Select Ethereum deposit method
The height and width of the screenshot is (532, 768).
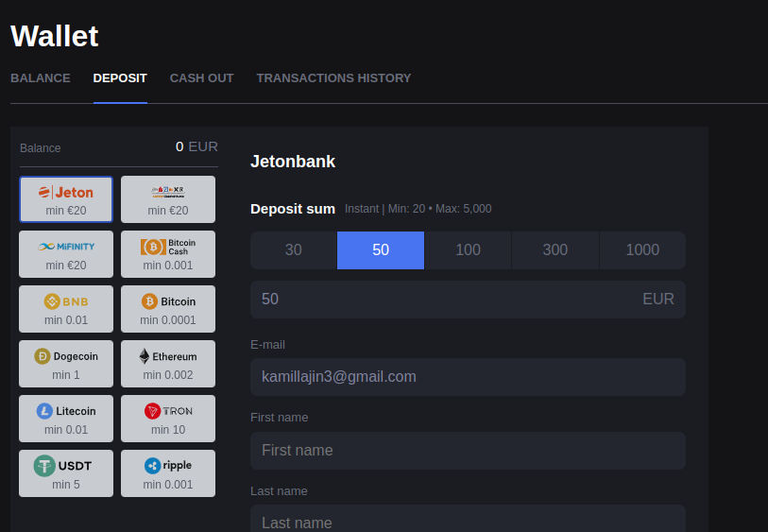(168, 364)
